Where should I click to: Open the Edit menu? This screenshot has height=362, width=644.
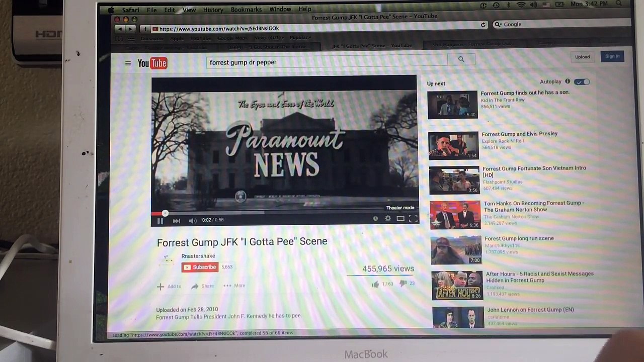(x=170, y=10)
